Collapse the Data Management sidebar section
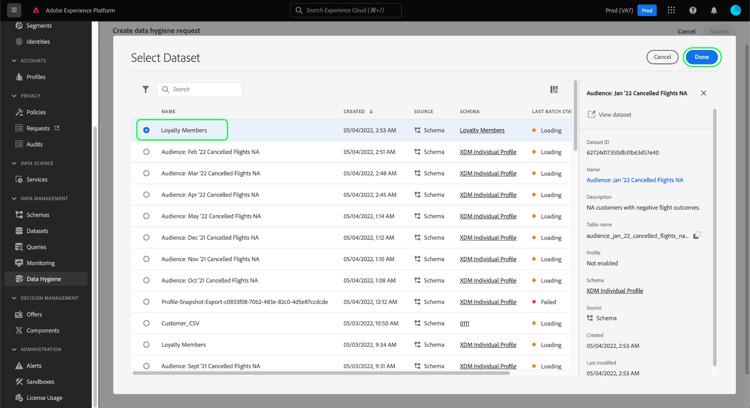 coord(14,198)
